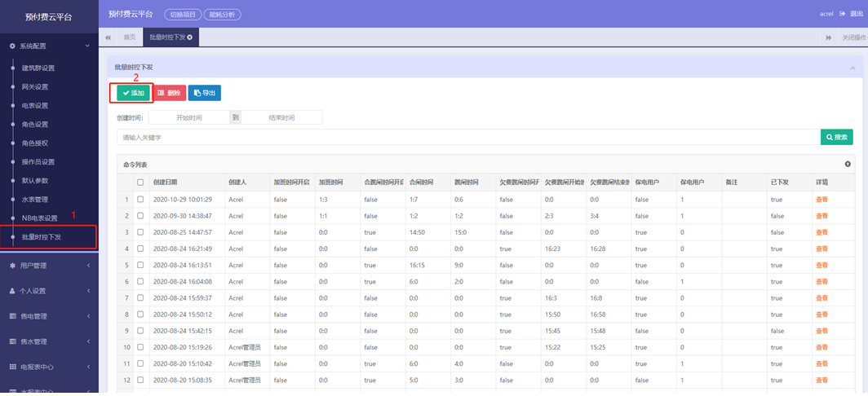Click the red 删除 button

coord(170,93)
